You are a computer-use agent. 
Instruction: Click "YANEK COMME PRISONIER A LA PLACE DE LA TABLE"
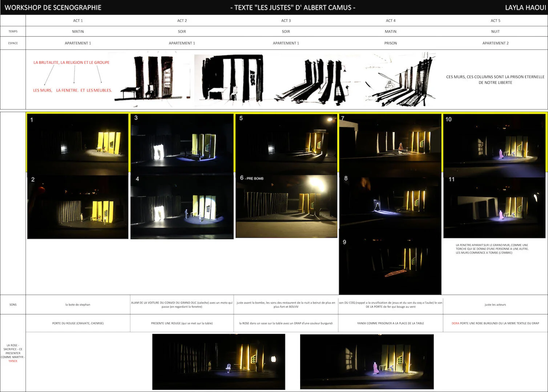[391, 323]
